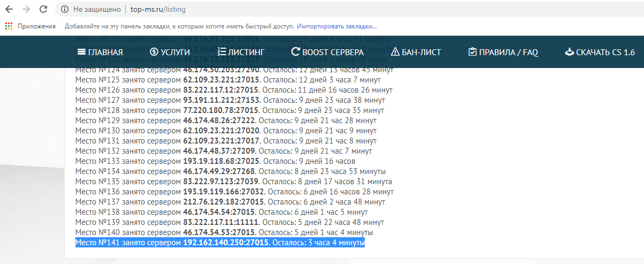The image size is (644, 264).
Task: Click Импортировать закладки link
Action: coord(337,26)
